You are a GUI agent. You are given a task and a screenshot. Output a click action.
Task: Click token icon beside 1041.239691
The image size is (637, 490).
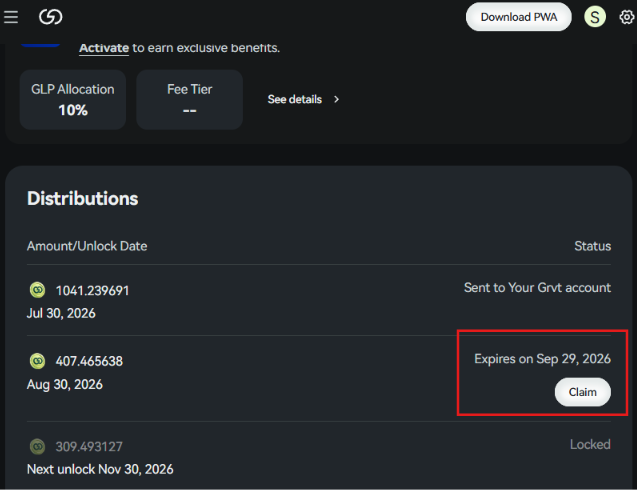point(37,290)
